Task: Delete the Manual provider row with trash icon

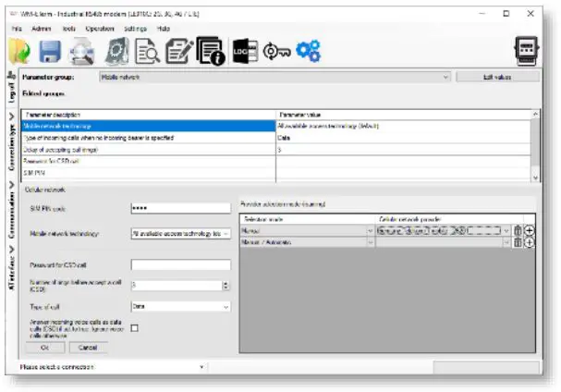Action: [x=518, y=230]
